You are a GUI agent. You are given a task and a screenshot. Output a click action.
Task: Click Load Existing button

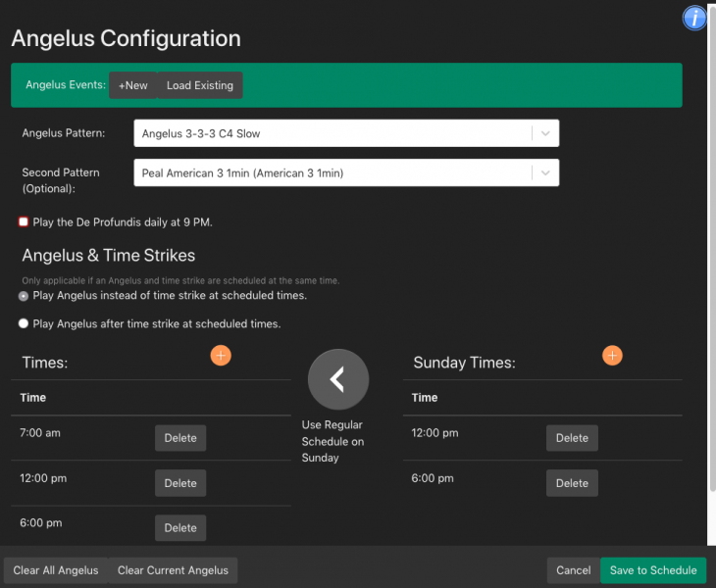[199, 85]
